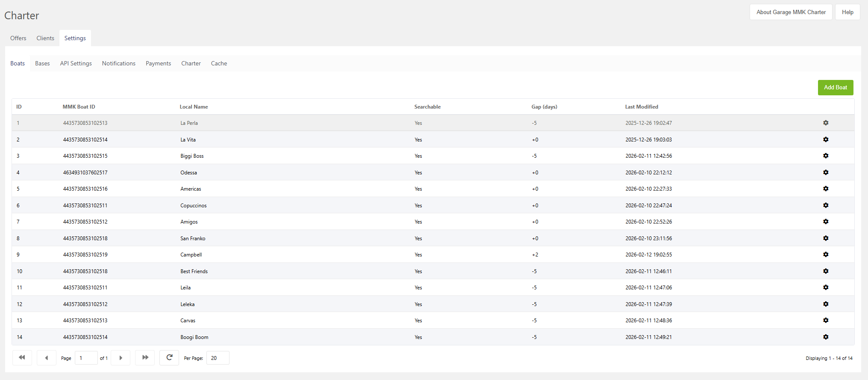Screen dimensions: 868x380
Task: Select the Amigos name cell
Action: click(x=189, y=222)
